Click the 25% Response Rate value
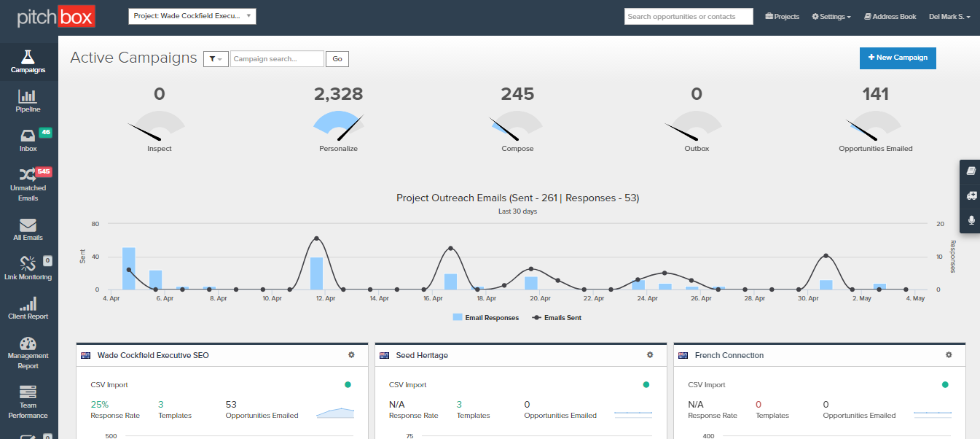 point(98,405)
